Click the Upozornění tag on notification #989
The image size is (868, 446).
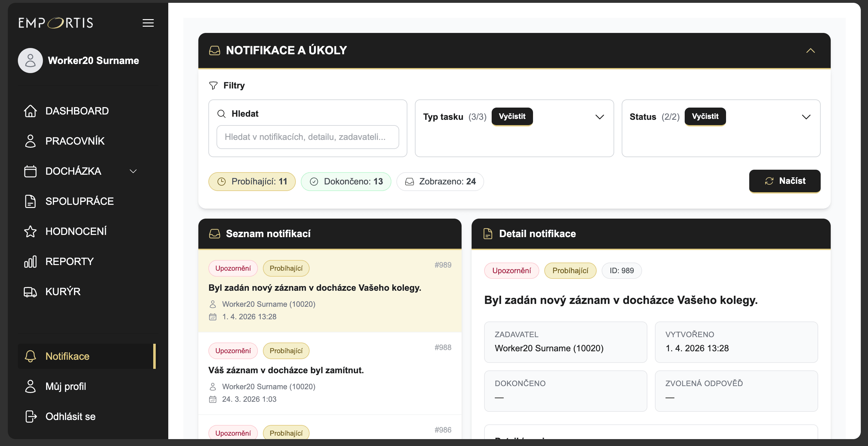point(233,268)
